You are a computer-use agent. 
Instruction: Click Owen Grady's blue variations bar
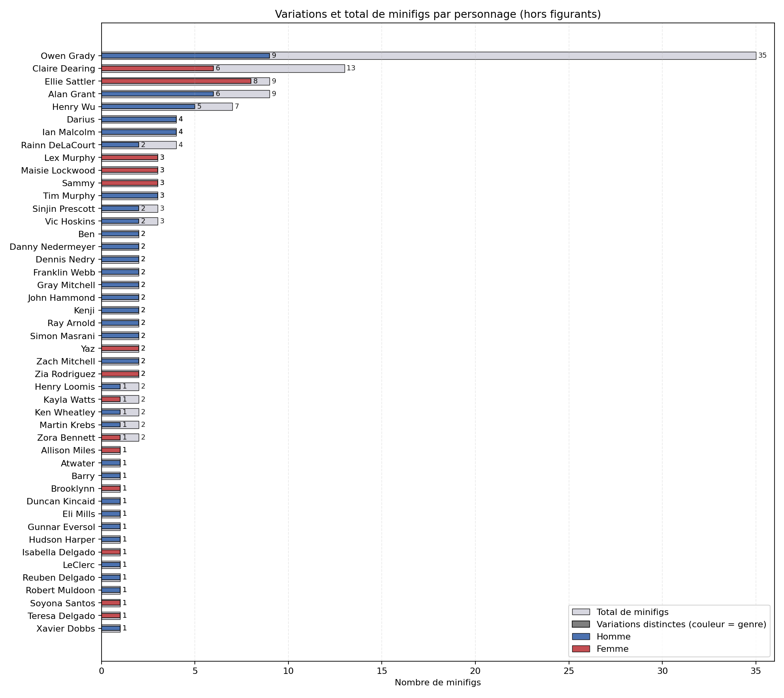[x=185, y=56]
